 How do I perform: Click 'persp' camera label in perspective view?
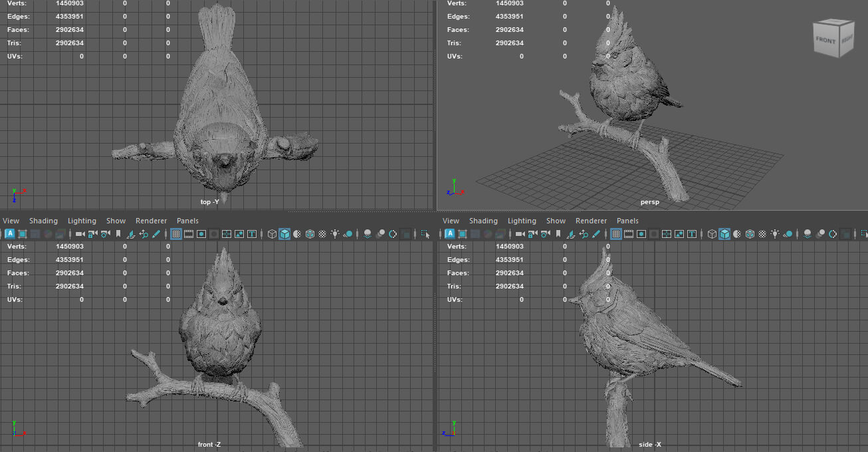(649, 201)
